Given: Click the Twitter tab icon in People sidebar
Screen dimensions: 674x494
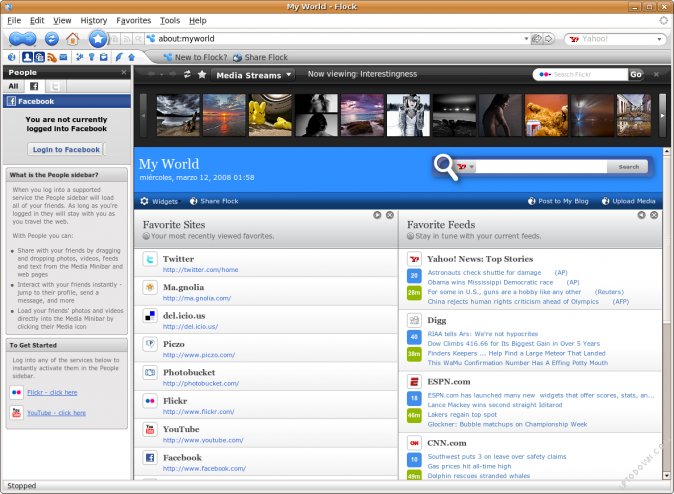Looking at the screenshot, I should pyautogui.click(x=56, y=87).
